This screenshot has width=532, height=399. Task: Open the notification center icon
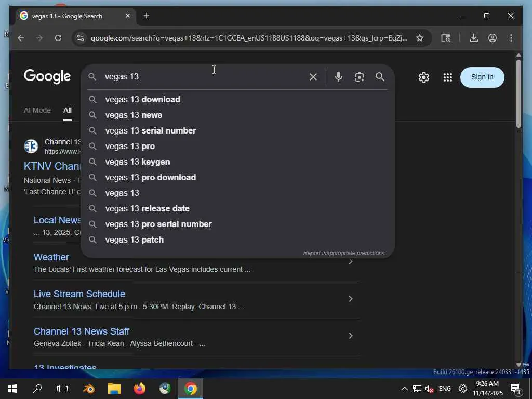pyautogui.click(x=515, y=390)
